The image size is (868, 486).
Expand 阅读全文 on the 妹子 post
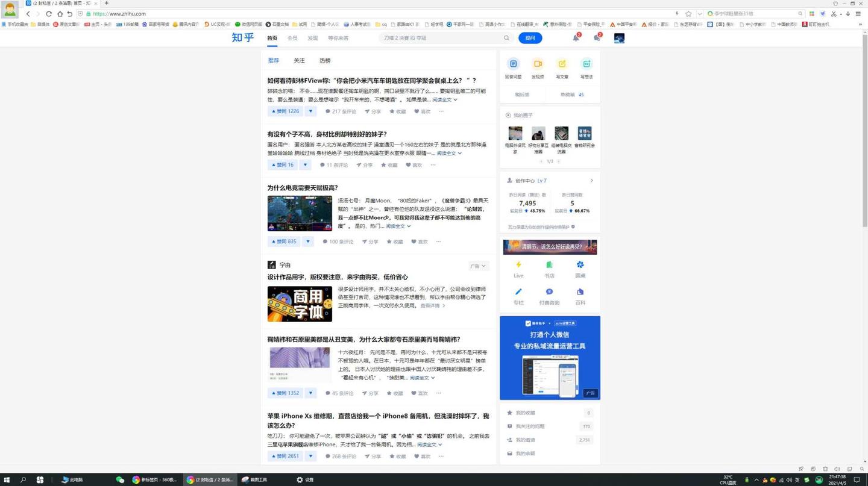click(449, 154)
